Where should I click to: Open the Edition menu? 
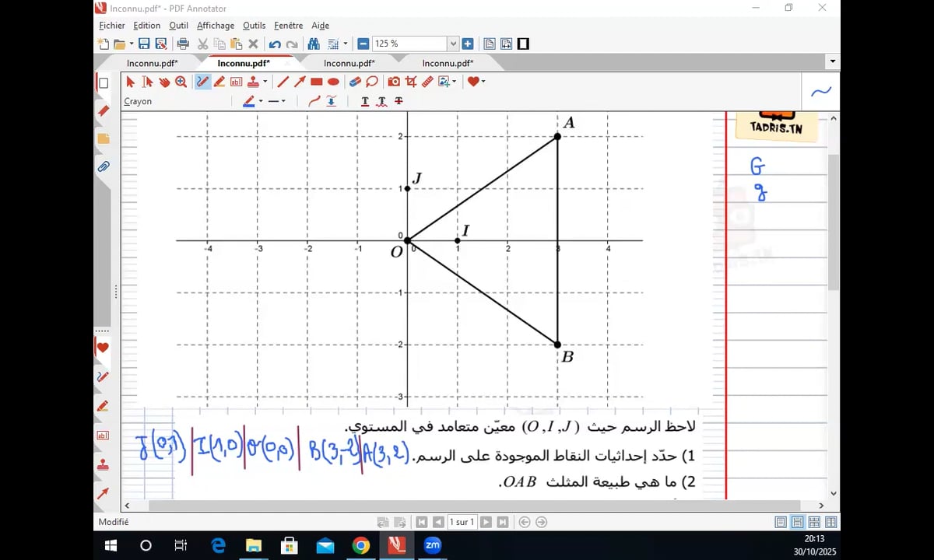[x=147, y=26]
